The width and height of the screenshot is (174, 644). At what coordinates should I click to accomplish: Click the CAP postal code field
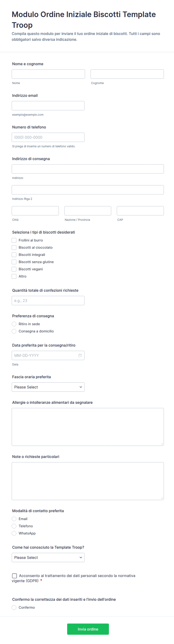140,211
